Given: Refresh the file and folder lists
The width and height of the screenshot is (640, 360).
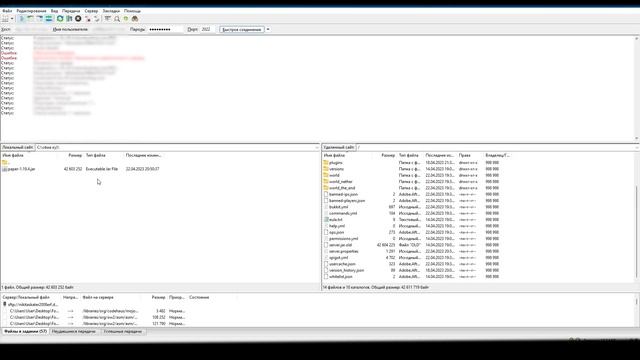Looking at the screenshot, I should tap(60, 19).
